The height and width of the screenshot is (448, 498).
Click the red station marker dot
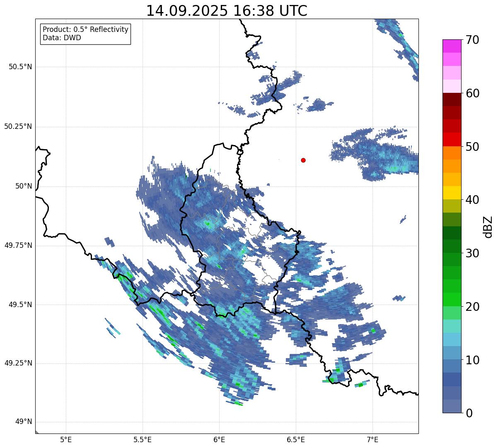(303, 160)
